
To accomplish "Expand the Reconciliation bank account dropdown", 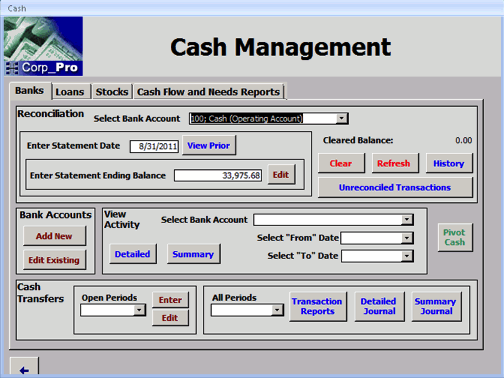I will click(341, 118).
